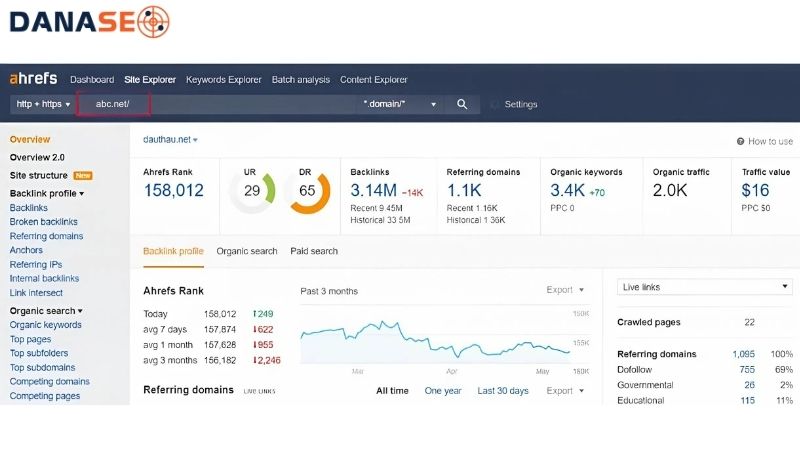This screenshot has height=450, width=800.
Task: Open Top pages in the sidebar
Action: 31,339
